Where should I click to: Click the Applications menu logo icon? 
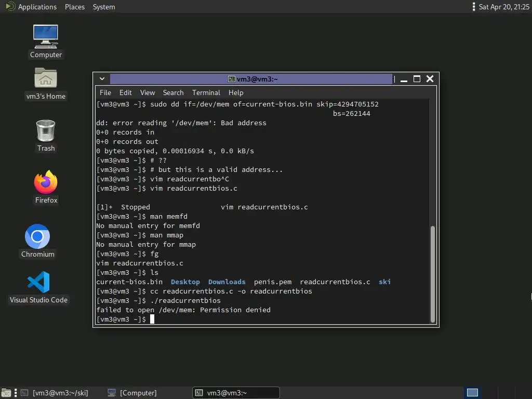click(10, 6)
